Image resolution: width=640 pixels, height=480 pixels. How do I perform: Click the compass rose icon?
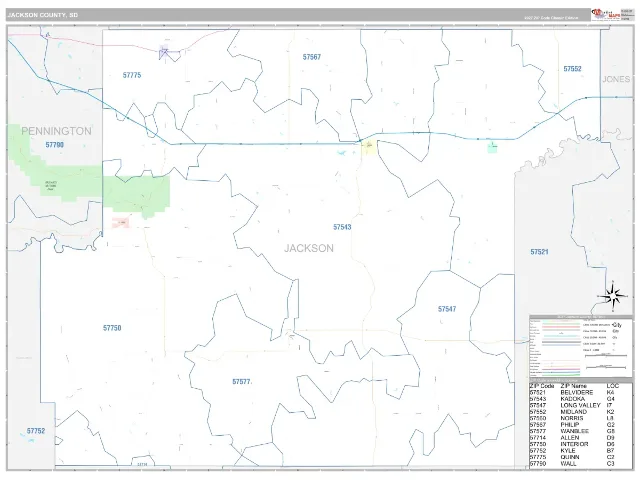click(613, 295)
